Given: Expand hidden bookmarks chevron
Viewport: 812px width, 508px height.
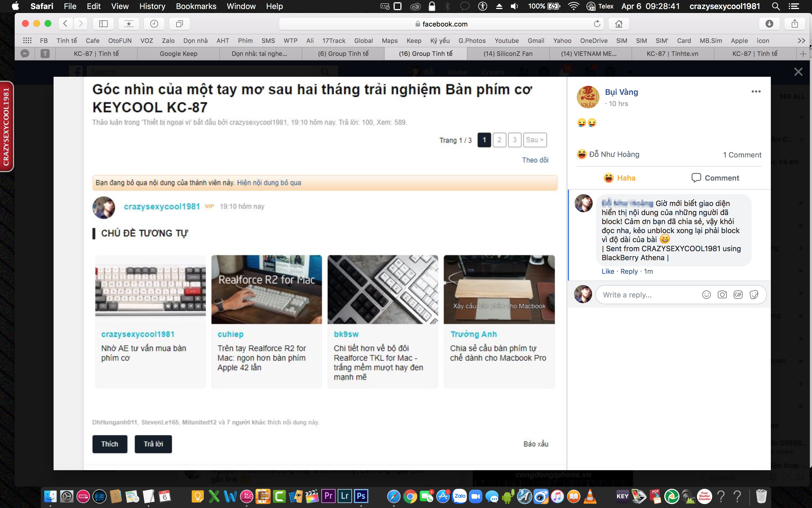Looking at the screenshot, I should (801, 41).
